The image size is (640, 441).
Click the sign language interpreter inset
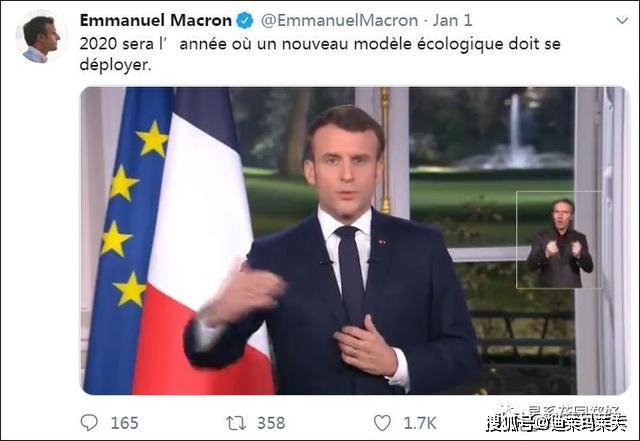559,240
